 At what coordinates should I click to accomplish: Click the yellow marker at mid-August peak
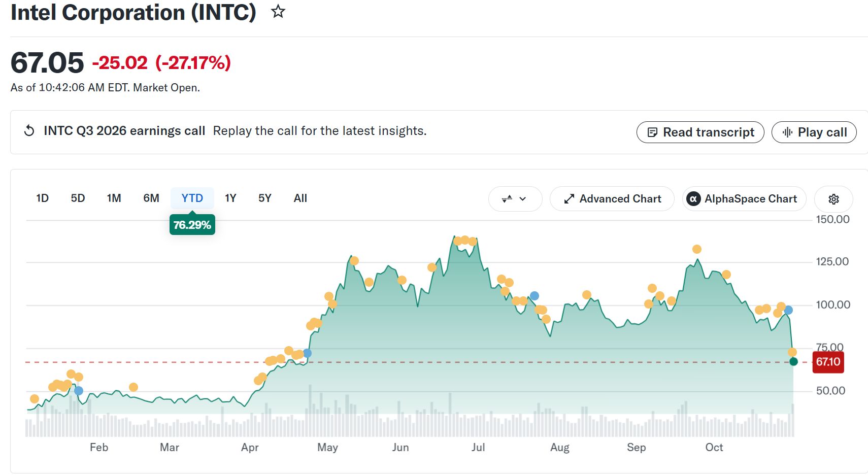[x=587, y=295]
